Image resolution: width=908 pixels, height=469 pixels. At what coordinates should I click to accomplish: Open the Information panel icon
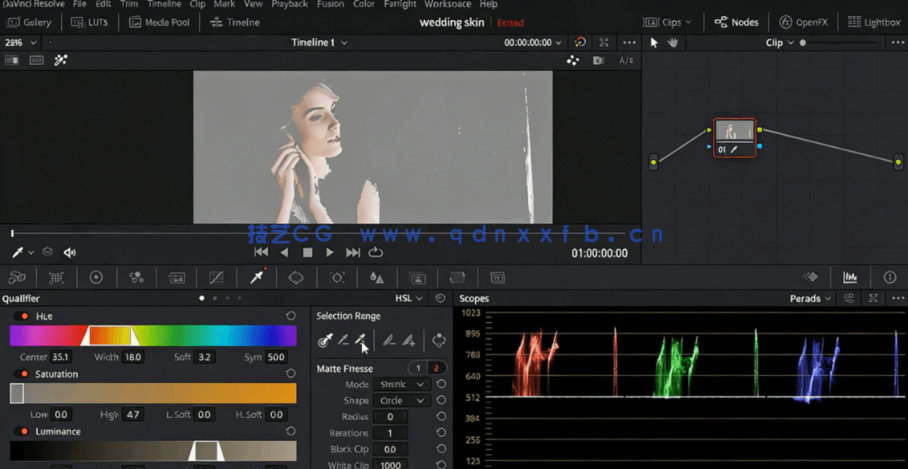(890, 277)
